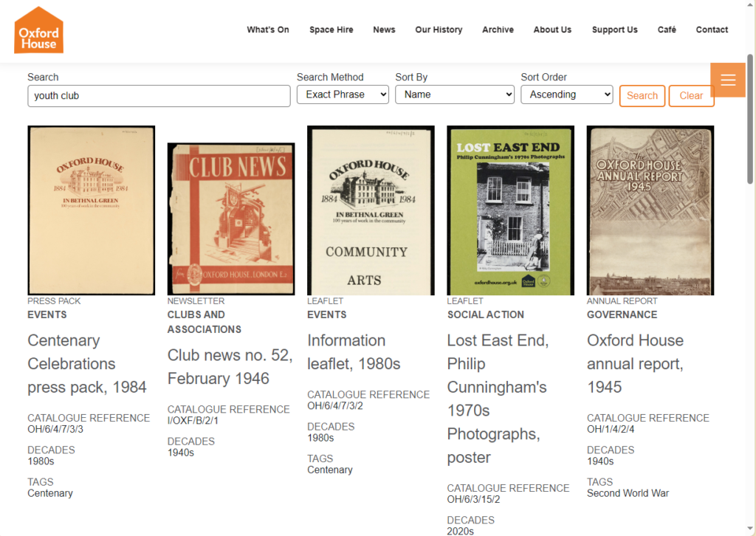This screenshot has width=756, height=536.
Task: Open Our History page
Action: pos(439,30)
